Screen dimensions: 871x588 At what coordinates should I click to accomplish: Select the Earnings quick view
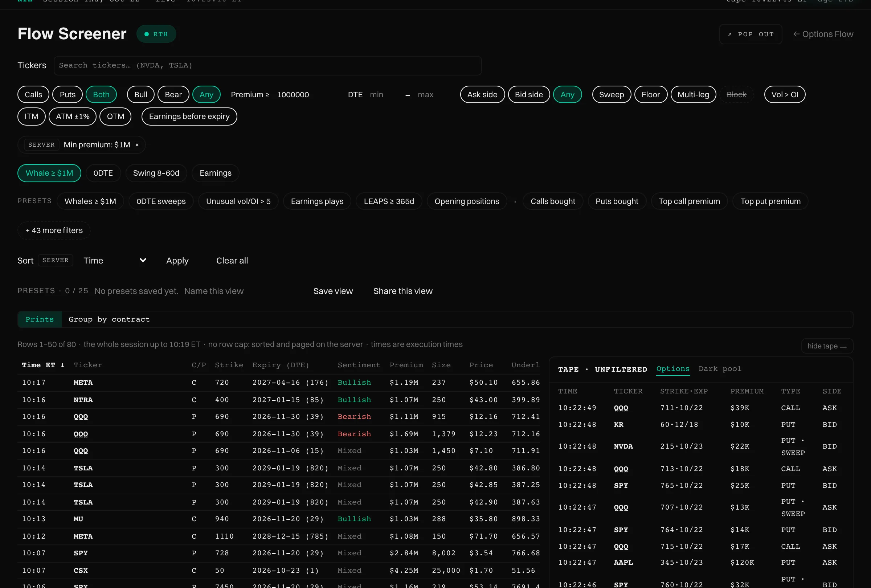point(216,173)
